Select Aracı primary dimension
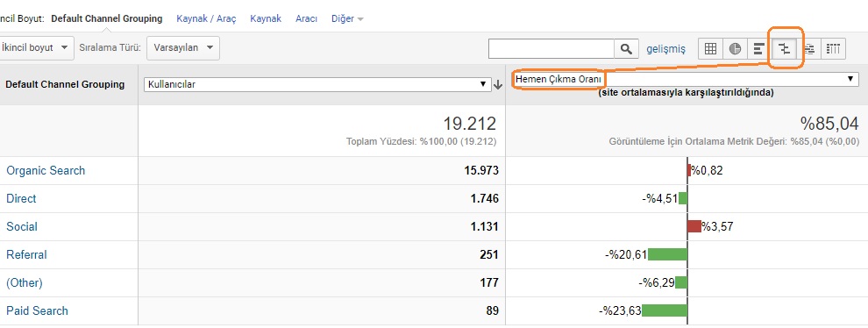The height and width of the screenshot is (328, 868). 306,18
